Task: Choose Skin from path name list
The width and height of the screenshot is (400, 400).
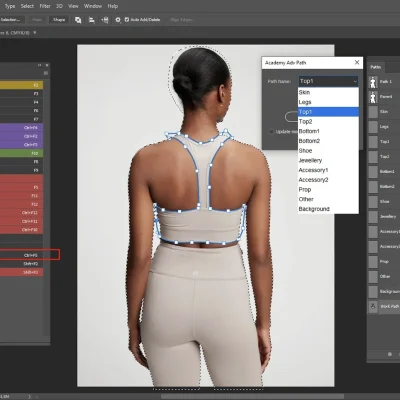Action: pos(328,92)
